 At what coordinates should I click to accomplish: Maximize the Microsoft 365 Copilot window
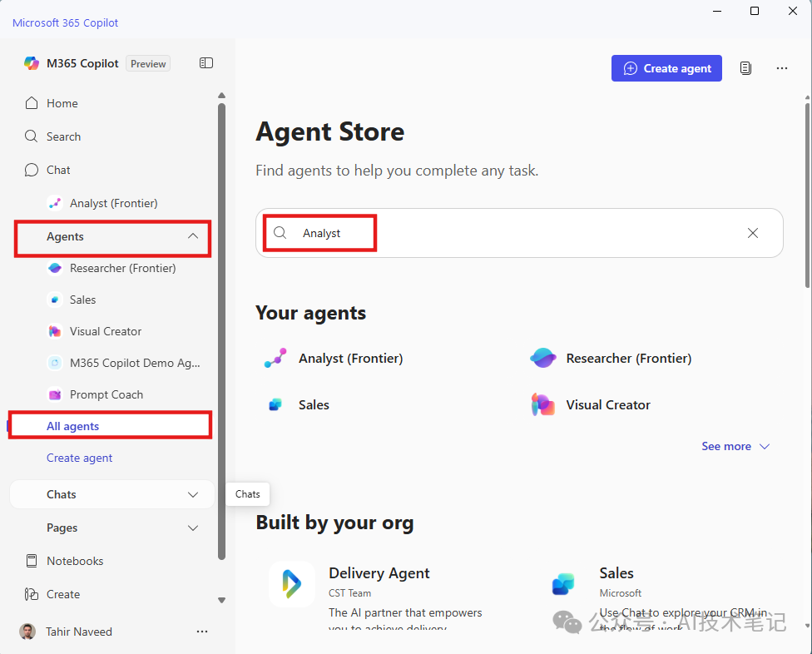[755, 11]
